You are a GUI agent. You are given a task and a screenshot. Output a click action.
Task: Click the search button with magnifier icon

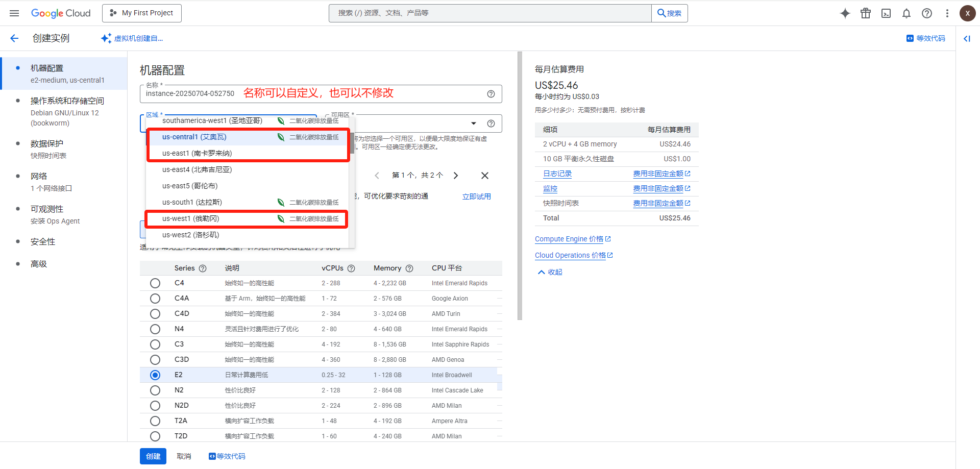pyautogui.click(x=670, y=13)
